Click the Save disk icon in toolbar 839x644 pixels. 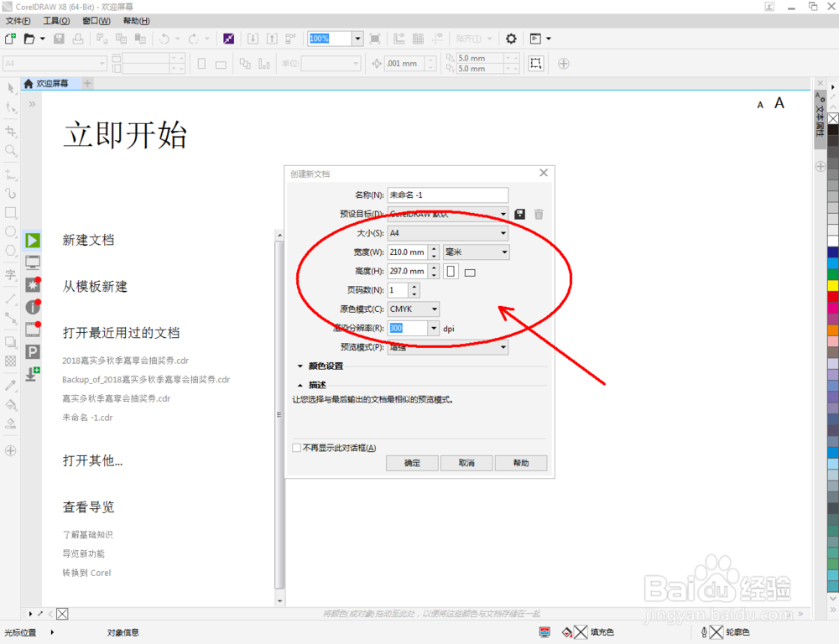[59, 39]
